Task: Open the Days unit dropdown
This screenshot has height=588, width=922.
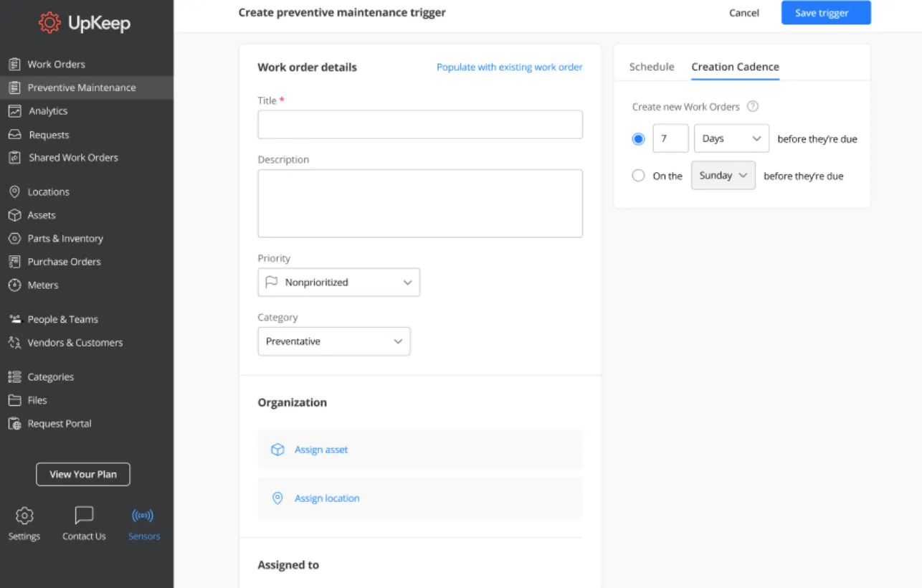Action: click(731, 138)
